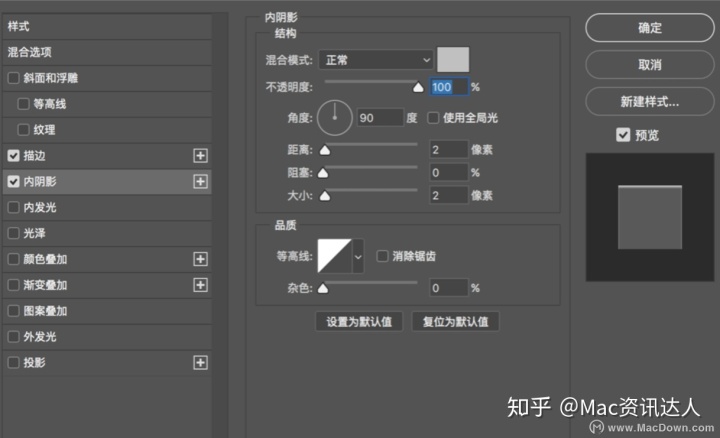
Task: Click the 不透明度 value field showing 100
Action: [x=449, y=87]
